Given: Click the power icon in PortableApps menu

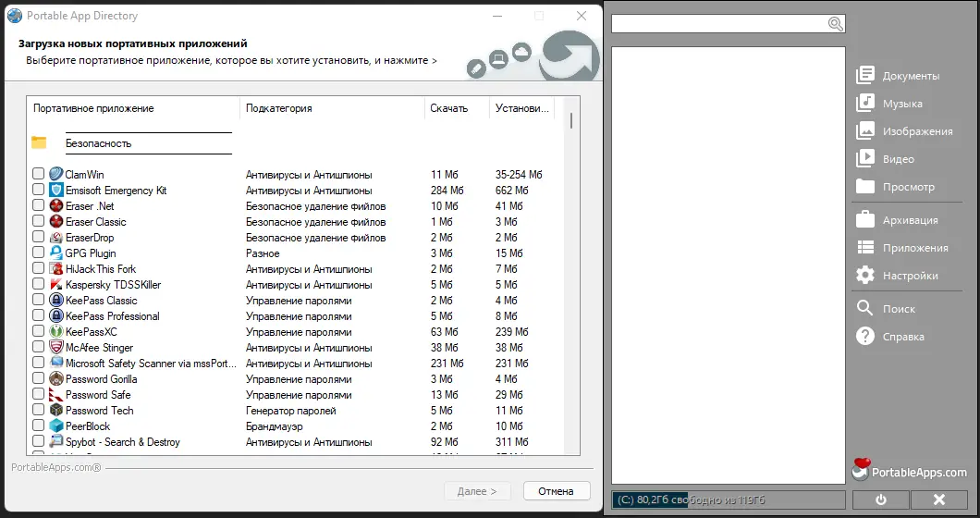Looking at the screenshot, I should pos(881,499).
